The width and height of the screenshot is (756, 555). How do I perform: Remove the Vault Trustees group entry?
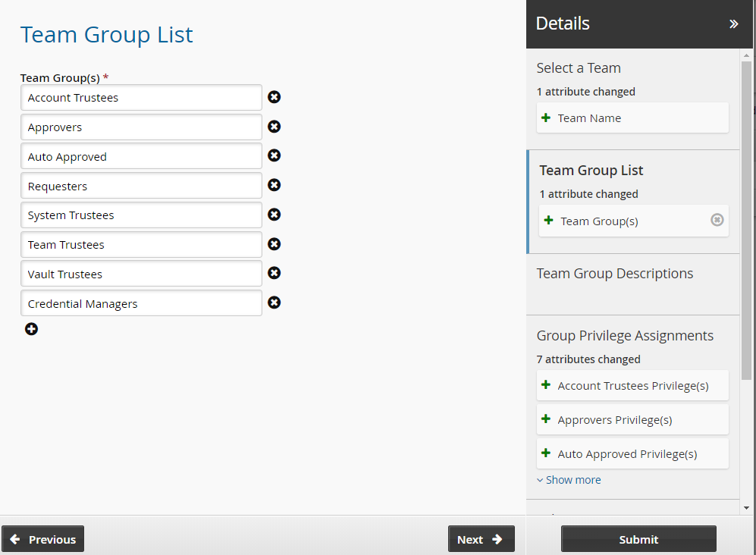pos(274,273)
